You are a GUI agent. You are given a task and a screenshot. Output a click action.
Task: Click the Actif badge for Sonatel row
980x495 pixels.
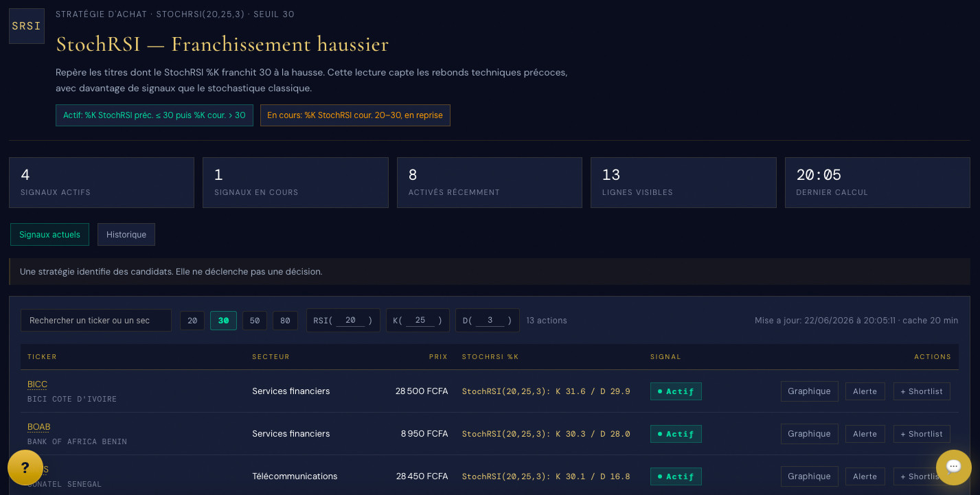pyautogui.click(x=676, y=476)
